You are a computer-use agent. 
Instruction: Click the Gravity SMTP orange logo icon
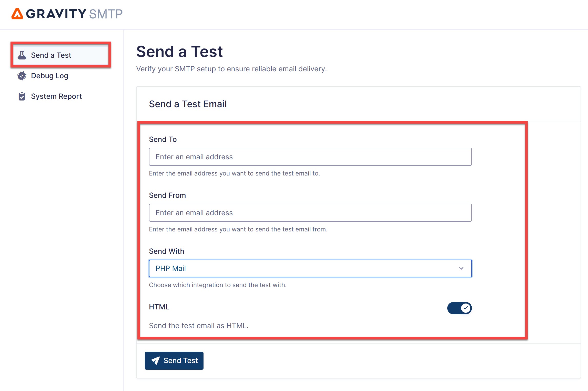(17, 14)
